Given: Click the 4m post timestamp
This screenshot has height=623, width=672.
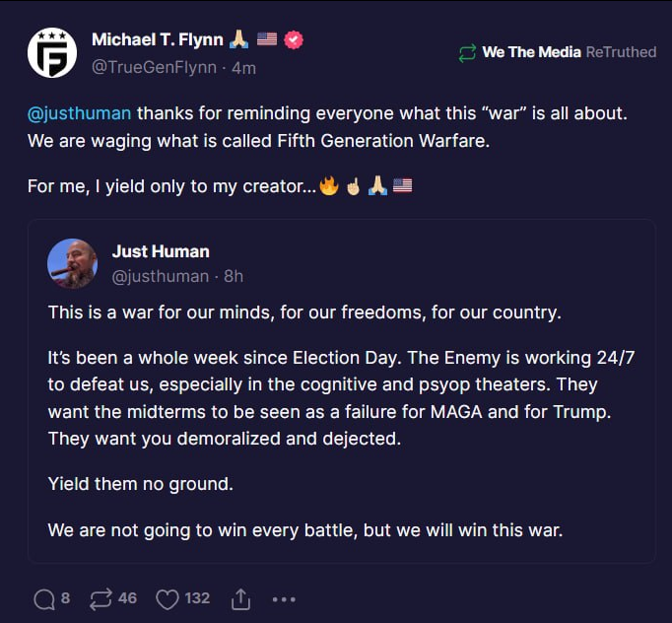Looking at the screenshot, I should point(244,68).
